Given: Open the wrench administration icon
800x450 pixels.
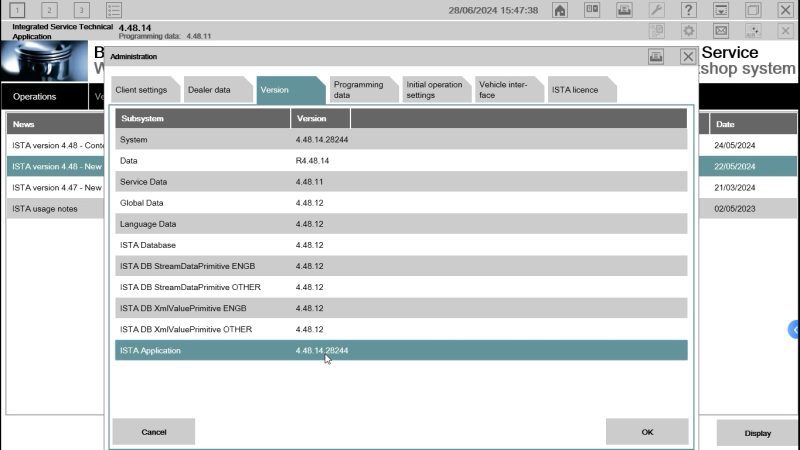Looking at the screenshot, I should pos(656,10).
